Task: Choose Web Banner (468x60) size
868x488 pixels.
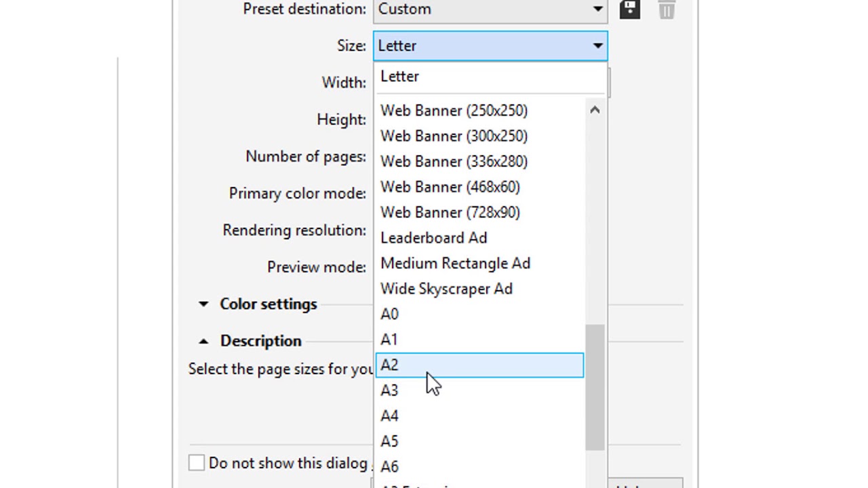Action: click(479, 187)
